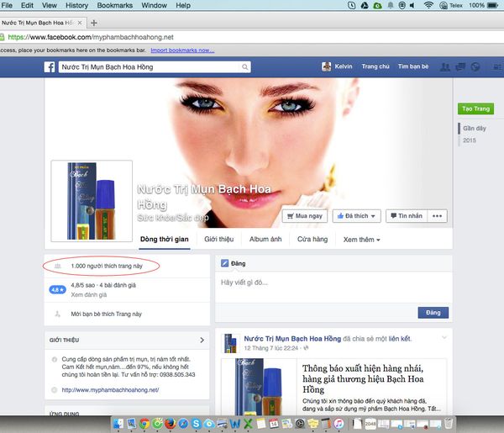Click the browser address bar URL

click(91, 37)
